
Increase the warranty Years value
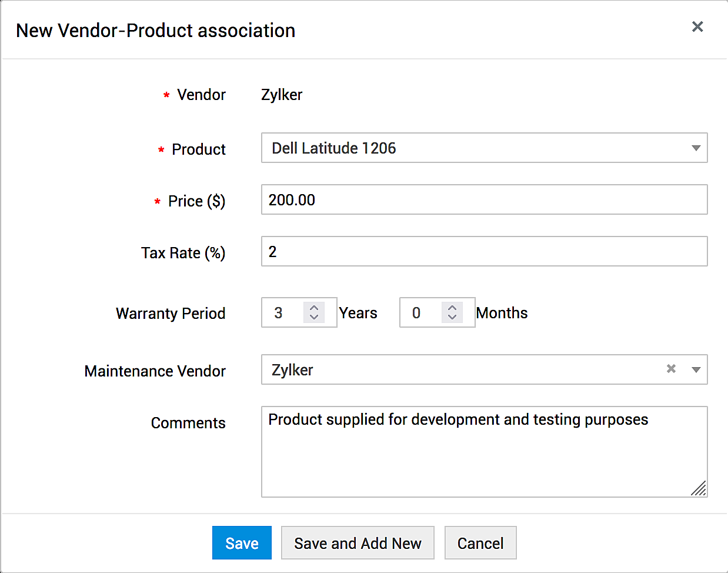tap(314, 307)
